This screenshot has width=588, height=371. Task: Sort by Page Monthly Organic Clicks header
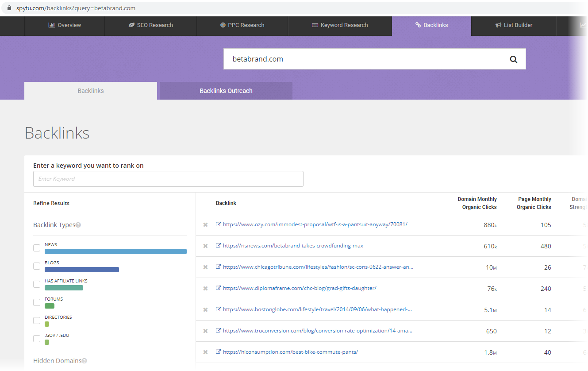534,203
